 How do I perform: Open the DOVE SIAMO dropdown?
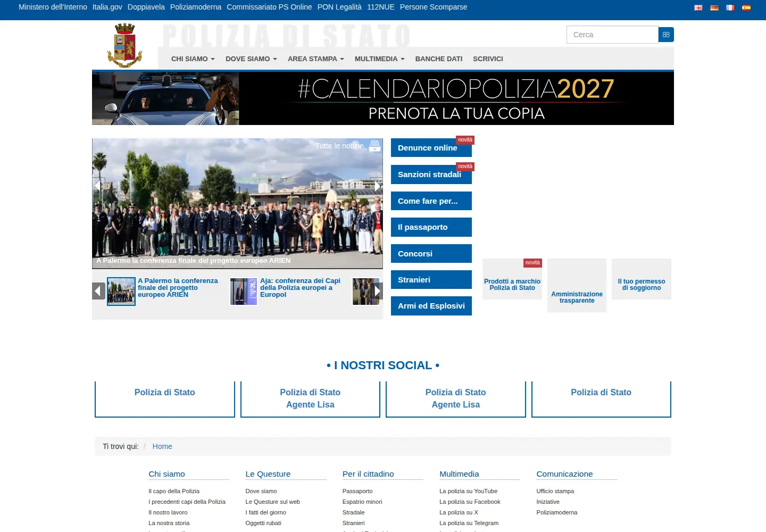[x=251, y=59]
